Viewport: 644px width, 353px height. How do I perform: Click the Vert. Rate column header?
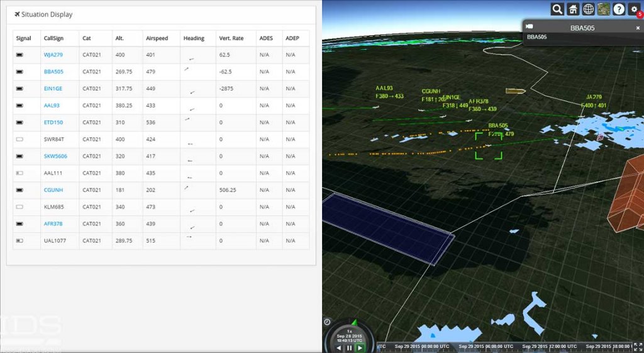(x=231, y=38)
